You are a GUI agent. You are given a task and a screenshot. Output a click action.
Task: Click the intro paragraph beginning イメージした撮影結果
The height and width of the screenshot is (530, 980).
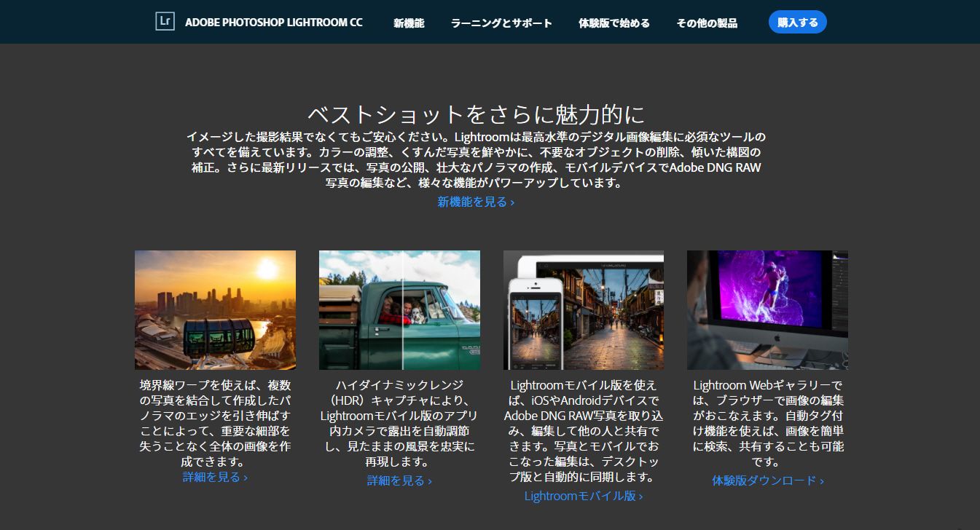coord(476,159)
